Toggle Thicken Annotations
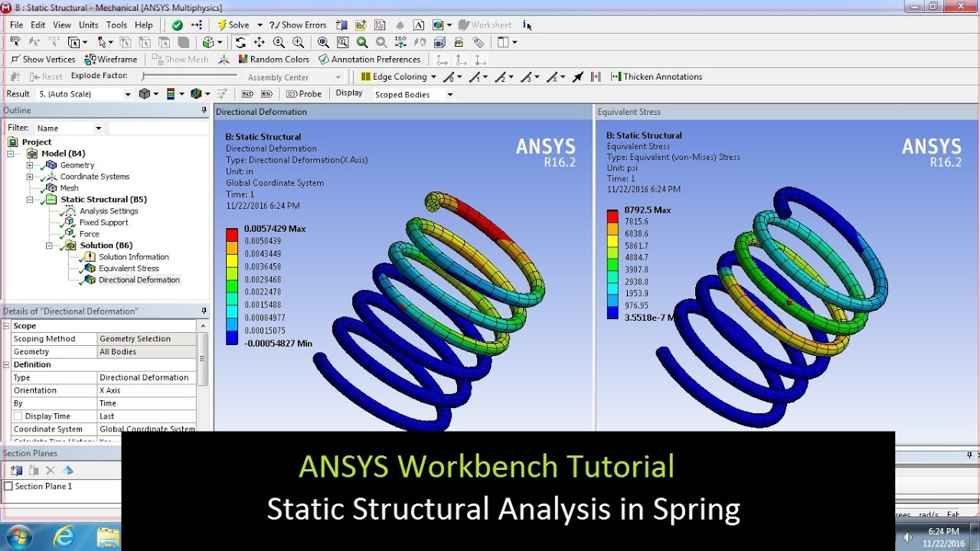Screen dimensions: 980x551 tap(656, 77)
